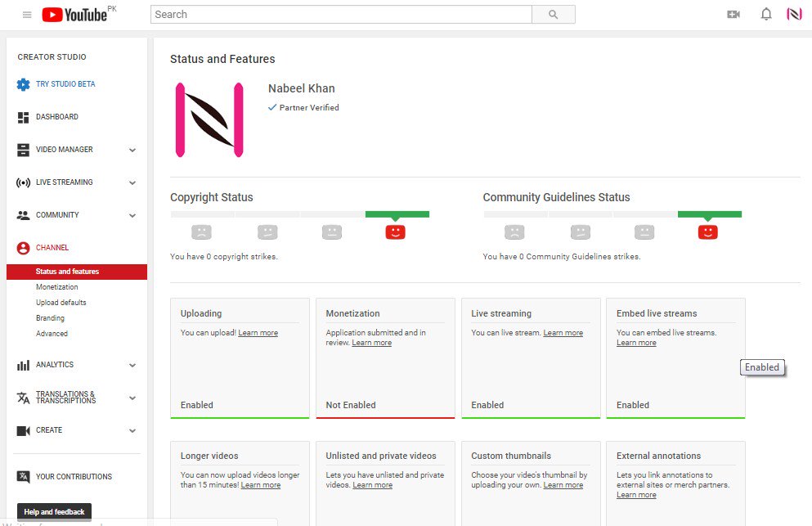Viewport: 812px width, 526px height.
Task: Expand the Community section
Action: (x=132, y=215)
